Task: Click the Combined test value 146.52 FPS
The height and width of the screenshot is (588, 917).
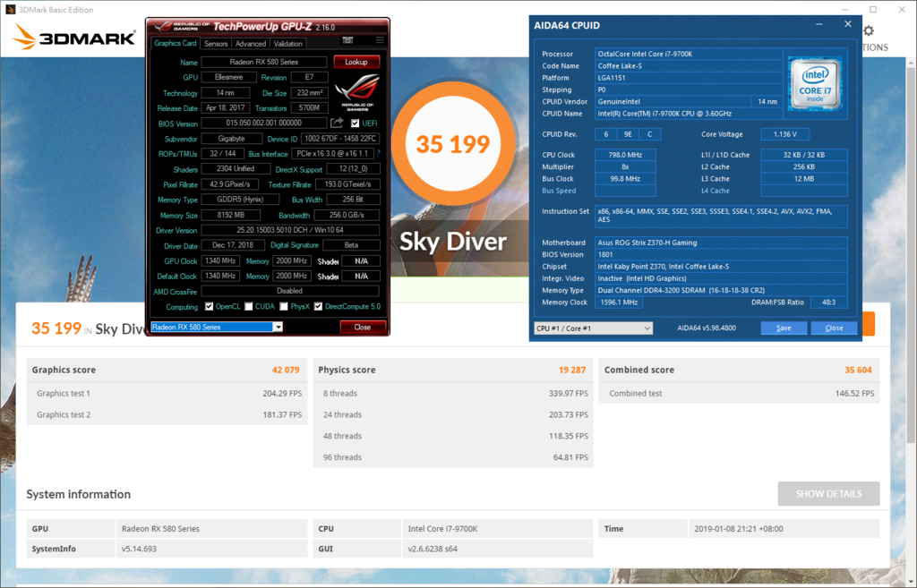Action: [x=854, y=394]
